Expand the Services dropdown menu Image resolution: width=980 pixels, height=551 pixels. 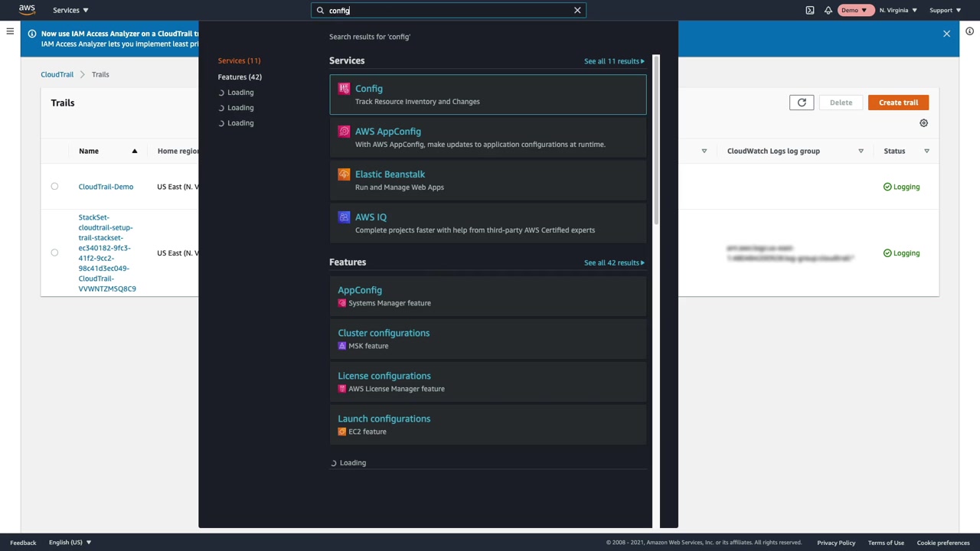70,10
